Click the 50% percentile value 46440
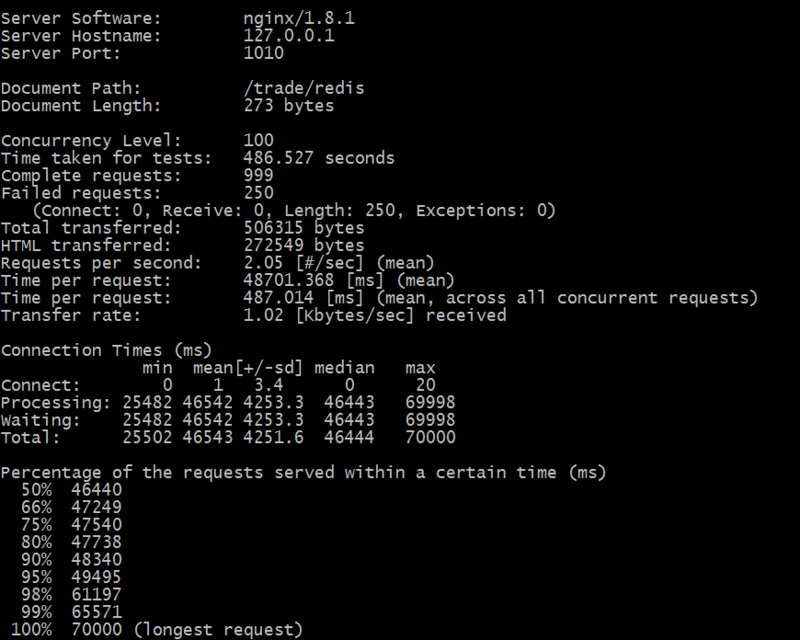This screenshot has width=800, height=640. click(x=96, y=490)
